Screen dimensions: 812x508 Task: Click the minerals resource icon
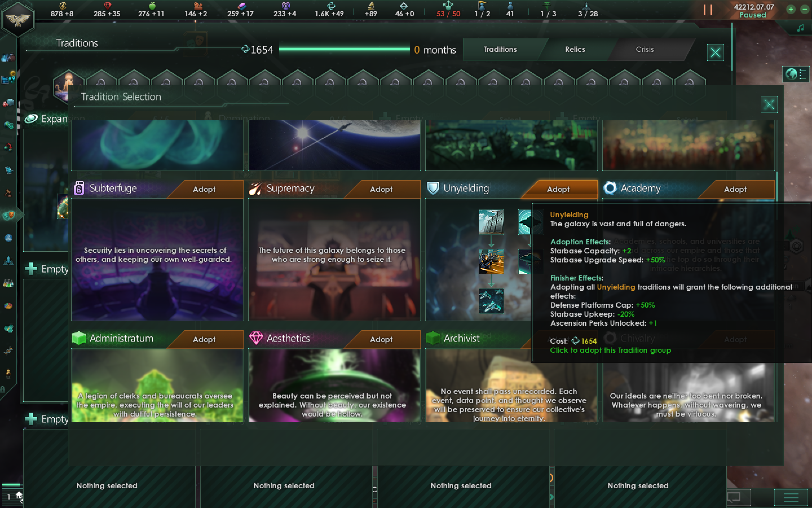tap(107, 5)
